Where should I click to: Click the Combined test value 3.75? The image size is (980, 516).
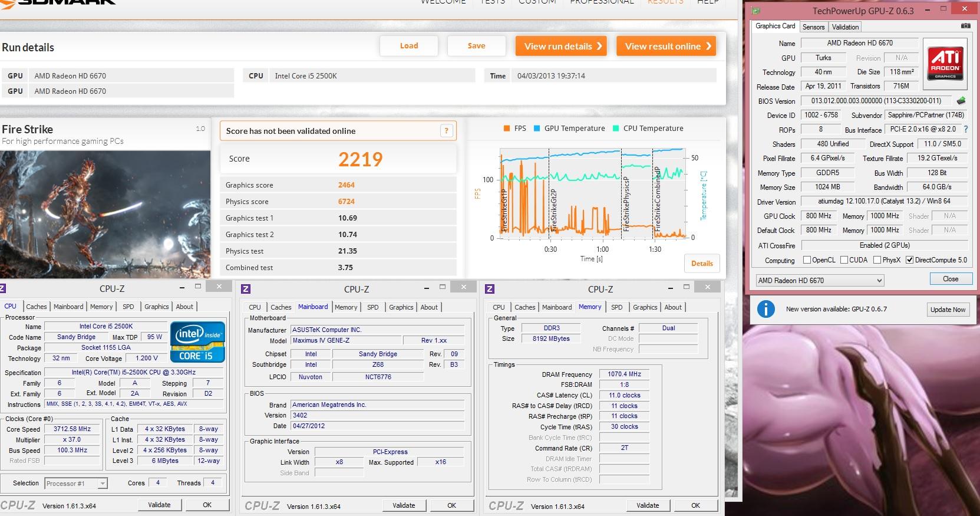point(346,268)
